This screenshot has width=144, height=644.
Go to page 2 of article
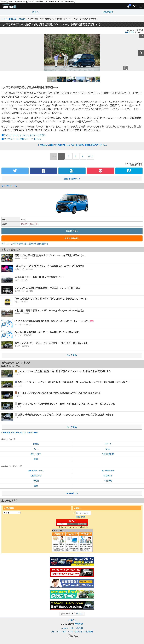coord(68,156)
